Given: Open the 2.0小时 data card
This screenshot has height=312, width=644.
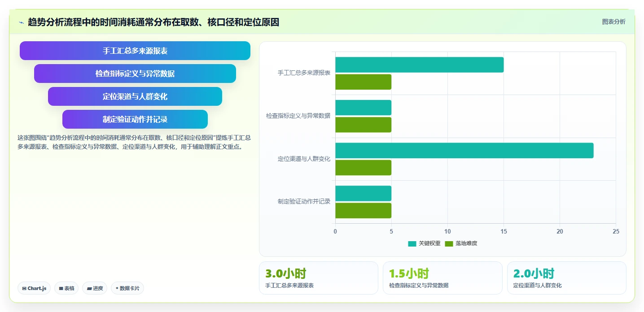Looking at the screenshot, I should click(x=567, y=278).
